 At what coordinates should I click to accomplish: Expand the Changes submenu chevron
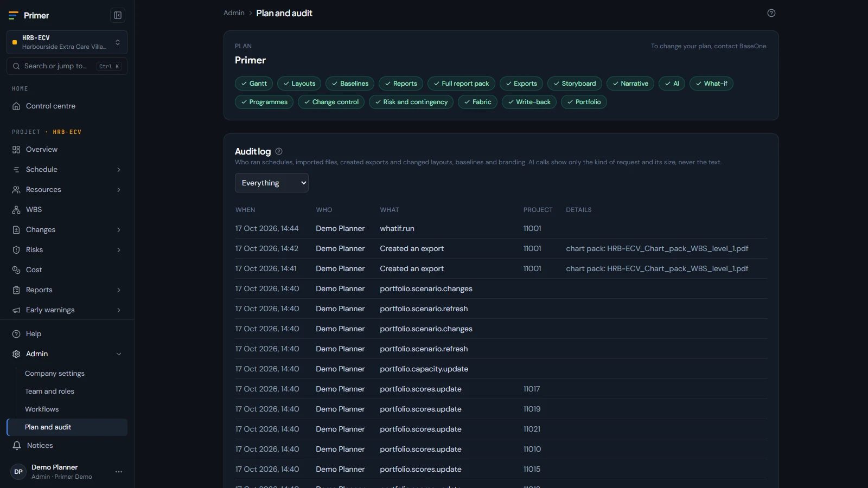click(119, 230)
